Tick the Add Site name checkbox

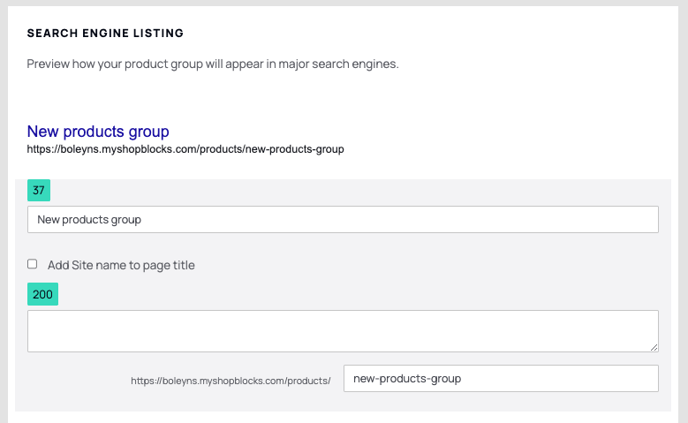(32, 264)
